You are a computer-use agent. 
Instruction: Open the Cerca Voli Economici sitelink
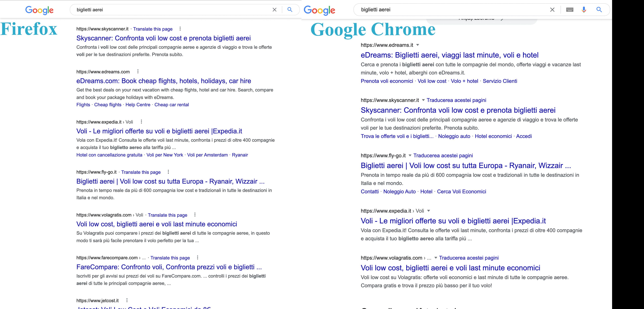462,191
